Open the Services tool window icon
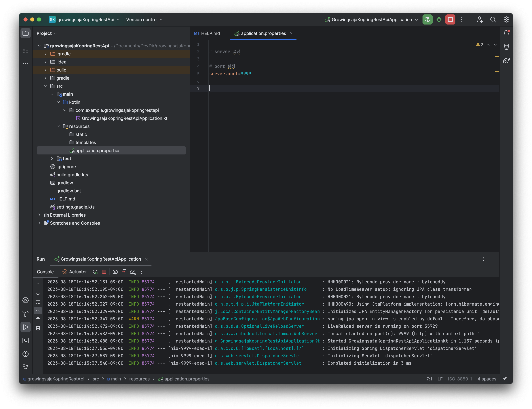 (25, 300)
